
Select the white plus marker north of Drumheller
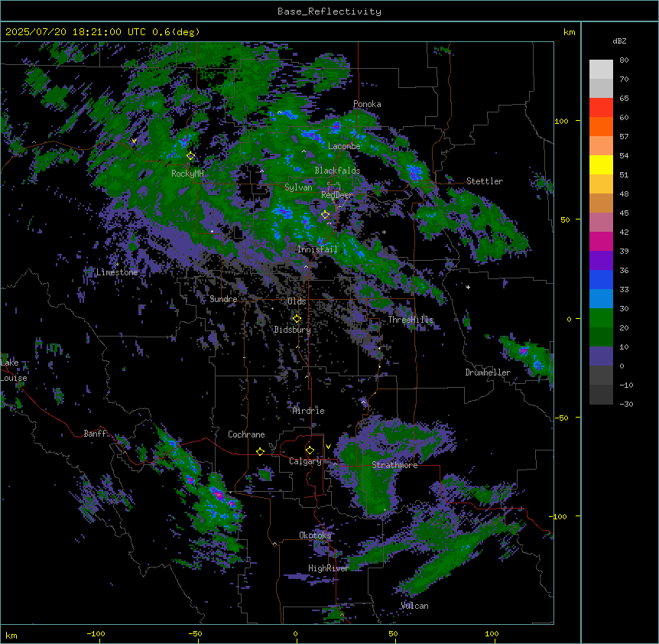click(468, 287)
